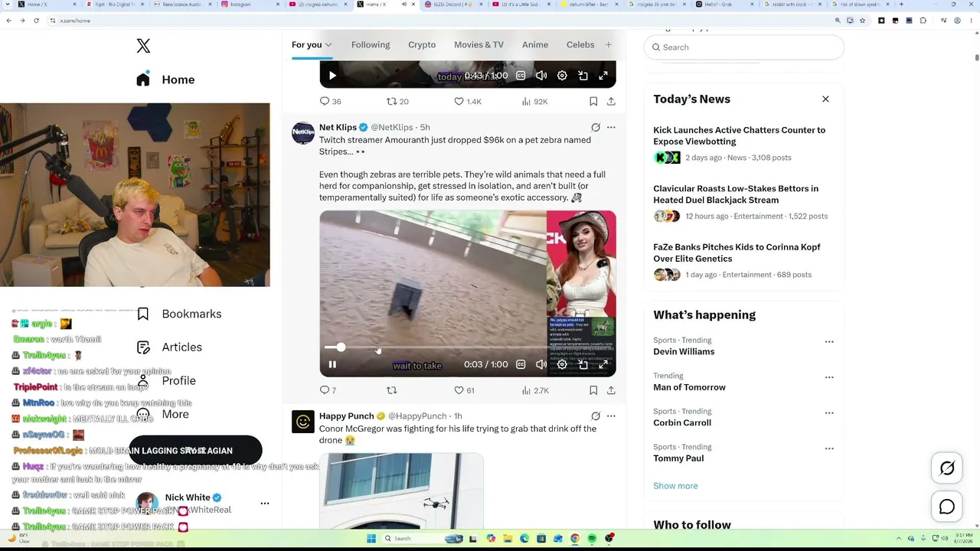Repost the post with 20 reposts
This screenshot has width=980, height=551.
(397, 101)
